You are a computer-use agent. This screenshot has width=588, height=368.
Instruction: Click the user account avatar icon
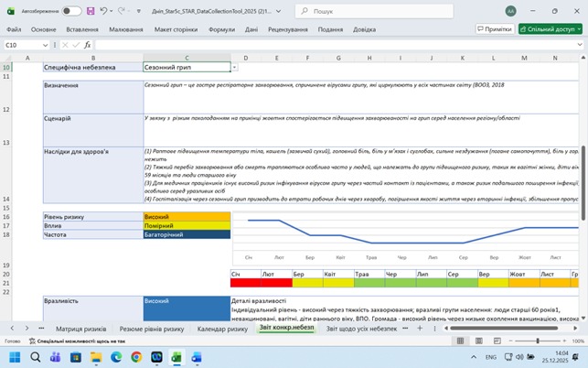509,12
